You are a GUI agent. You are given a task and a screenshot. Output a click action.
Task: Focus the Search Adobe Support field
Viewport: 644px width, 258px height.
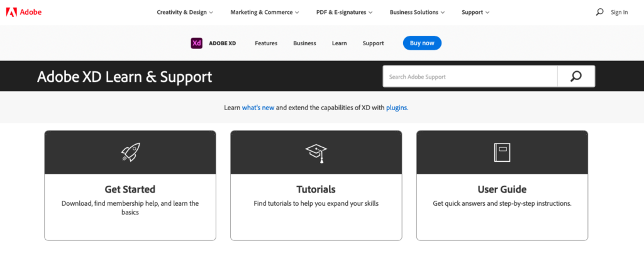tap(470, 76)
